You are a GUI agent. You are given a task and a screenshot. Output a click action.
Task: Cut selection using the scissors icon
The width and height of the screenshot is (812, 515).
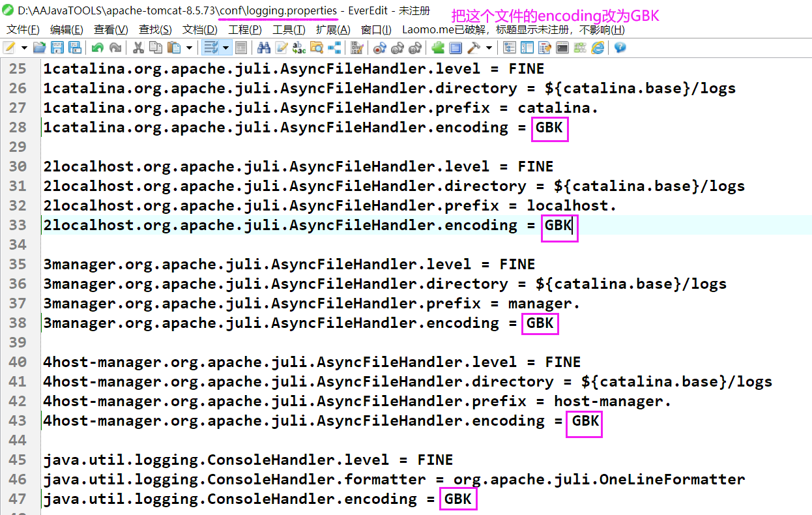click(138, 48)
